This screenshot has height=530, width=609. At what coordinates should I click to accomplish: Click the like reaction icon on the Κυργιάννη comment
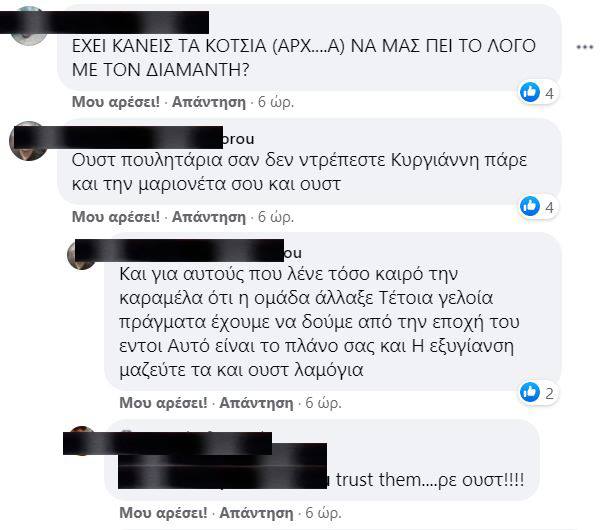pos(530,206)
